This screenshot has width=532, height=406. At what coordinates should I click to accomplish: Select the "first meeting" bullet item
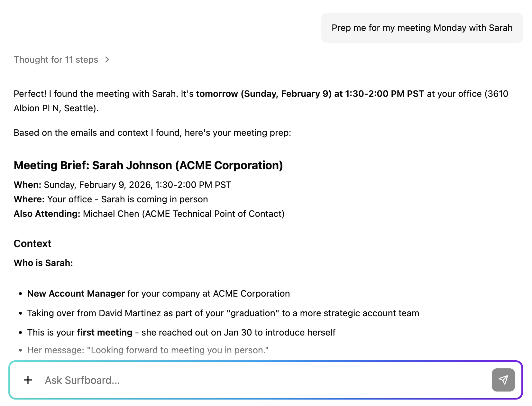[x=181, y=332]
